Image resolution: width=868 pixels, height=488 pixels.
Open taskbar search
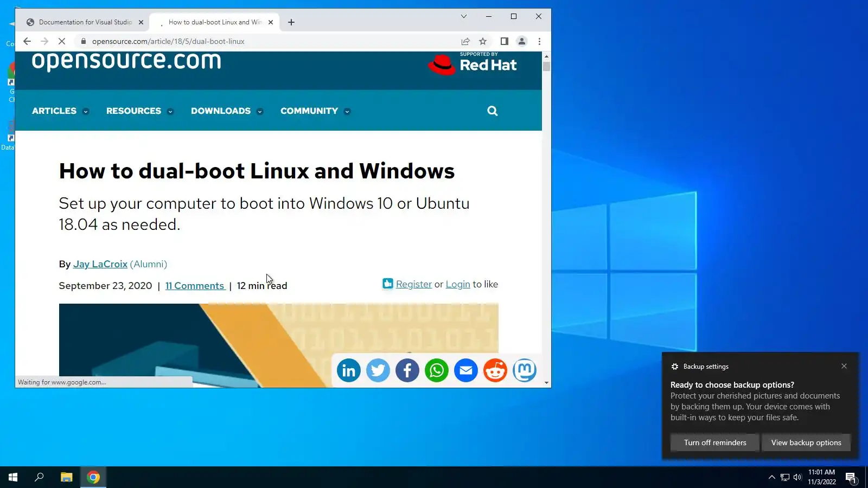(x=39, y=477)
